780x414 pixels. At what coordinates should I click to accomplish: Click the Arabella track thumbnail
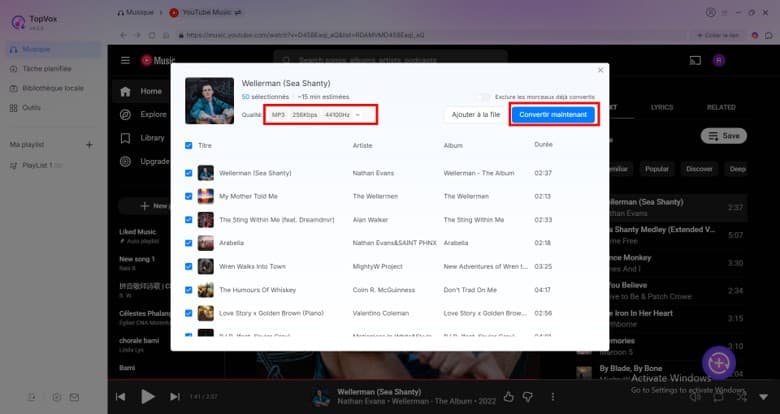coord(205,243)
